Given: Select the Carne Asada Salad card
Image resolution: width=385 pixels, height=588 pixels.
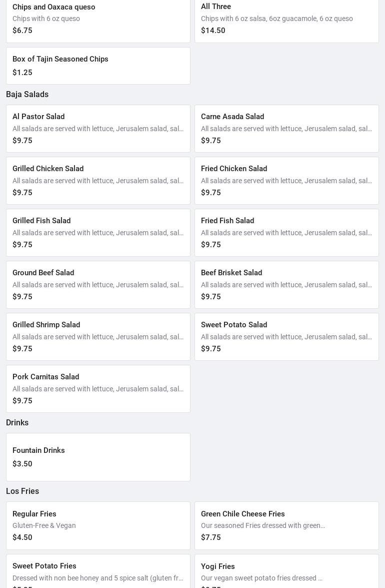Looking at the screenshot, I should (286, 129).
